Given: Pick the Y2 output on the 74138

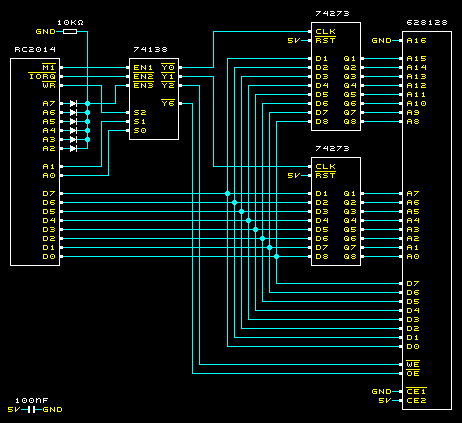Looking at the screenshot, I should click(x=168, y=85).
